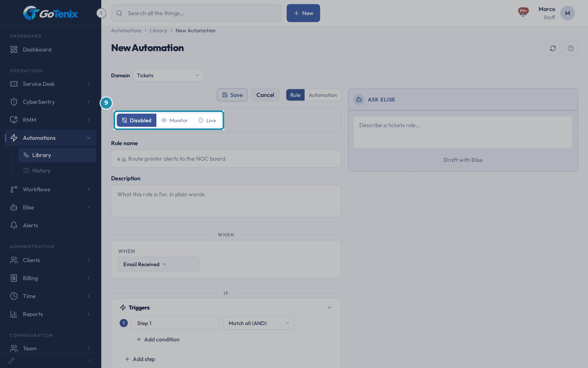Expand Service Desk in the sidebar

tap(51, 84)
